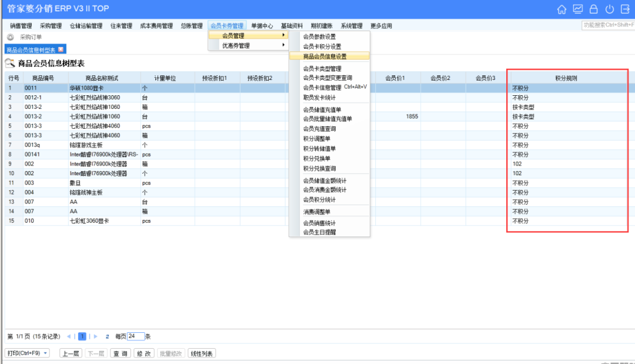Click the power icon in title bar

pos(609,9)
